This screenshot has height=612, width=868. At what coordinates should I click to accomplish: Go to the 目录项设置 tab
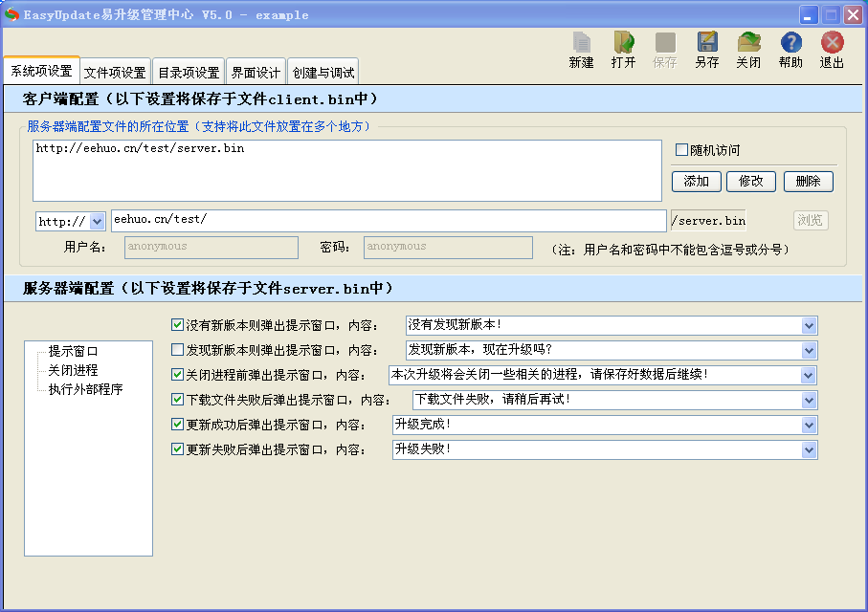point(189,73)
